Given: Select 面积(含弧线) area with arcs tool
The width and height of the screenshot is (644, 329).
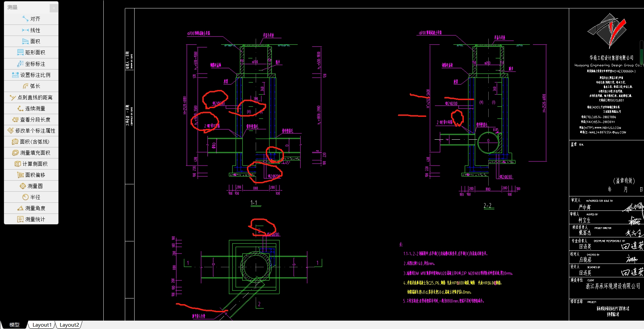Looking at the screenshot, I should click(31, 142).
